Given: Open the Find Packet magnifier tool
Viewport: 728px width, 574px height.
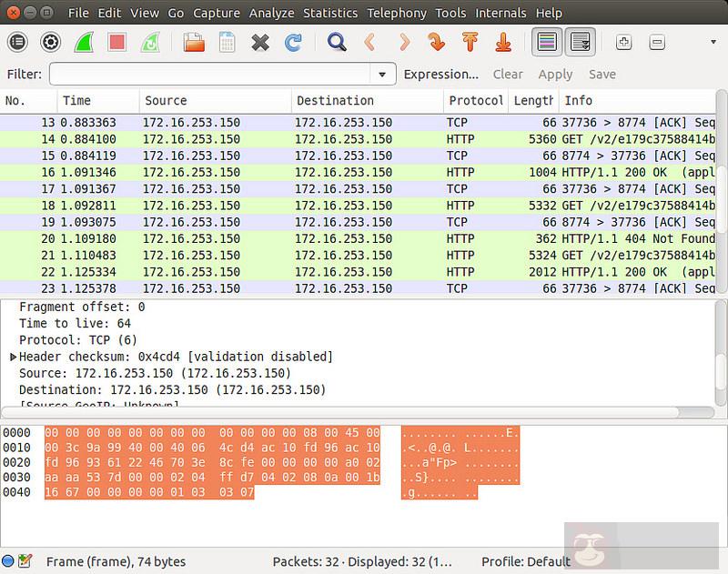Looking at the screenshot, I should pyautogui.click(x=335, y=42).
